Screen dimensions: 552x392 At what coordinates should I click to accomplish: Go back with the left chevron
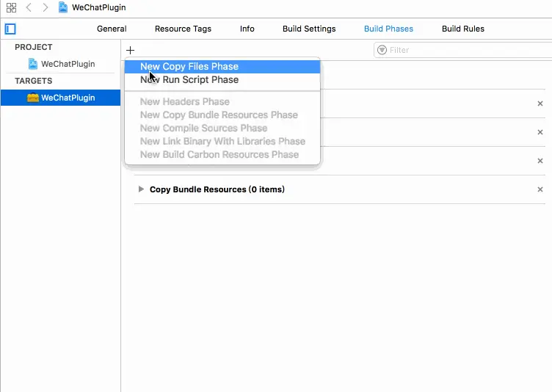tap(29, 7)
